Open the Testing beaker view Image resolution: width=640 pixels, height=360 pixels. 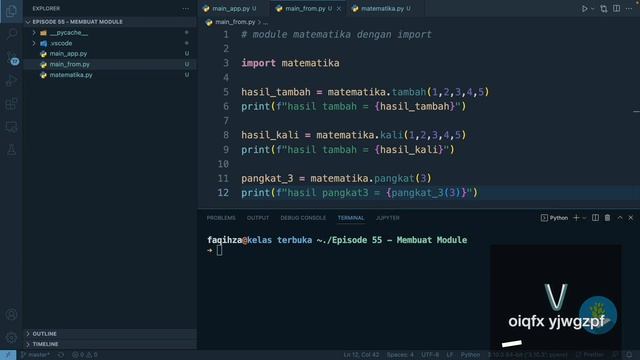[11, 150]
